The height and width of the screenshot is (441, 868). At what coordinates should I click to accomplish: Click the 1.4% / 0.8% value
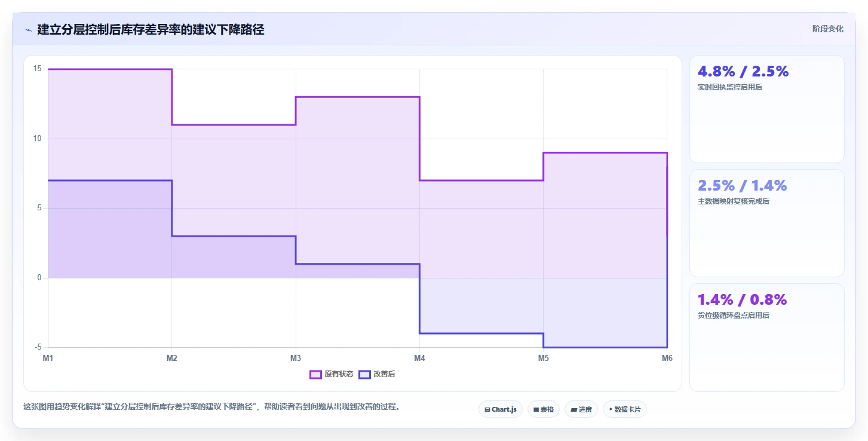(x=742, y=299)
